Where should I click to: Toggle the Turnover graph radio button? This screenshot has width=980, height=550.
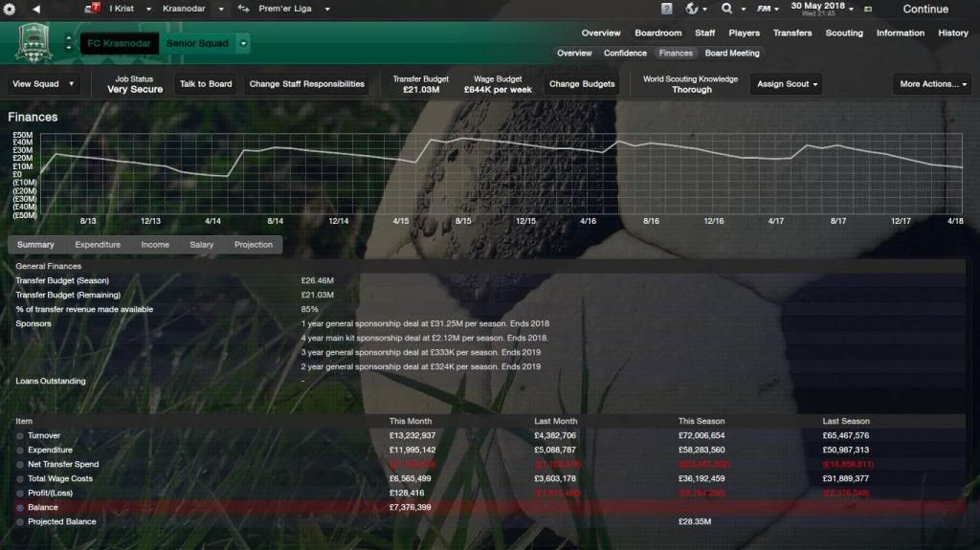coord(20,436)
